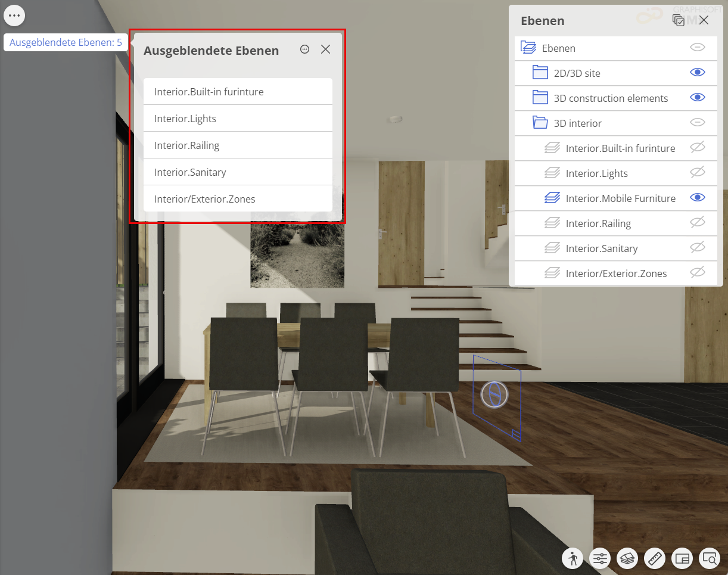Select the Interior.Sanitary label in Ebenen tree

pos(602,248)
